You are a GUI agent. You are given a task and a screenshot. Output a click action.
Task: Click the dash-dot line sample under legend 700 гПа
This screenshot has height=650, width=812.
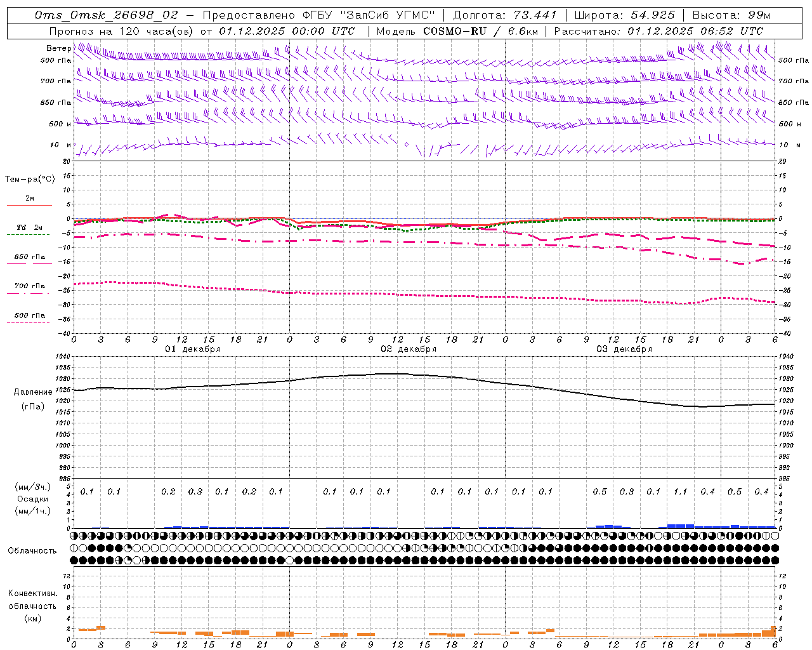coord(29,293)
